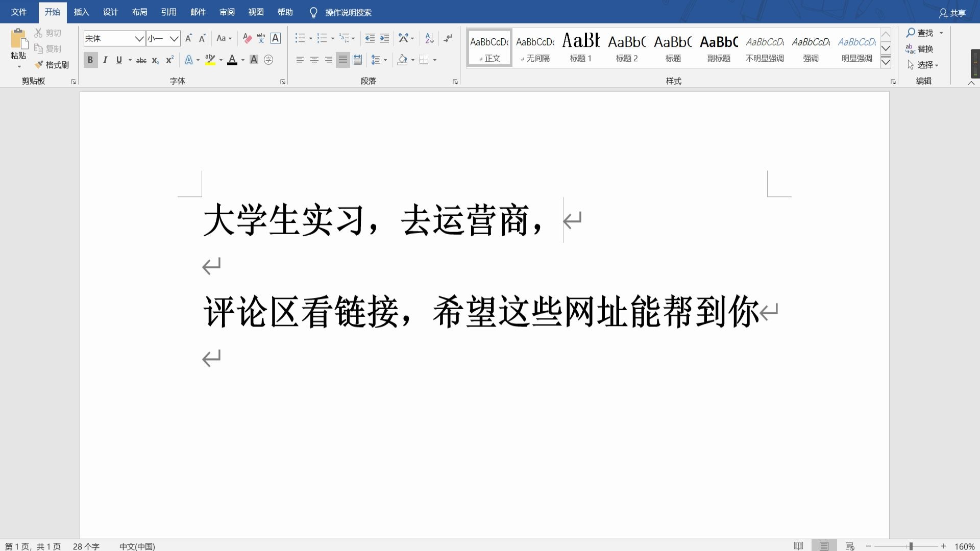Expand the numbering list dropdown arrow
The image size is (980, 551).
tap(333, 39)
